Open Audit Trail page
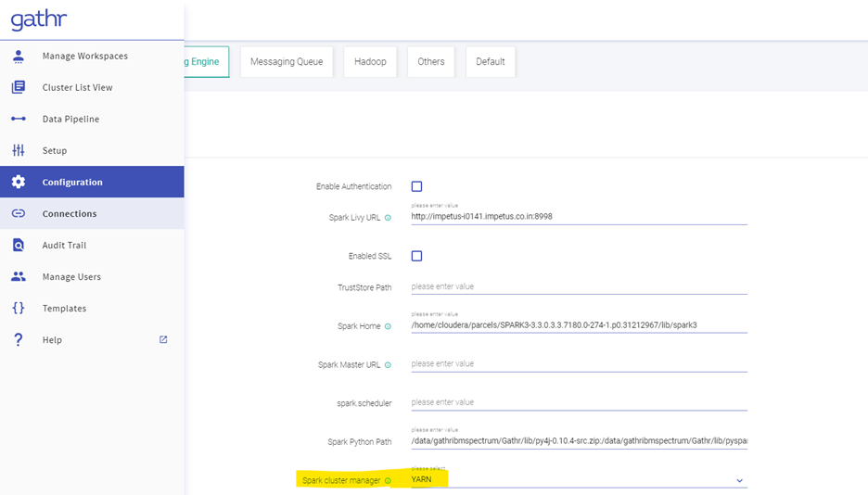This screenshot has width=868, height=495. click(x=92, y=245)
